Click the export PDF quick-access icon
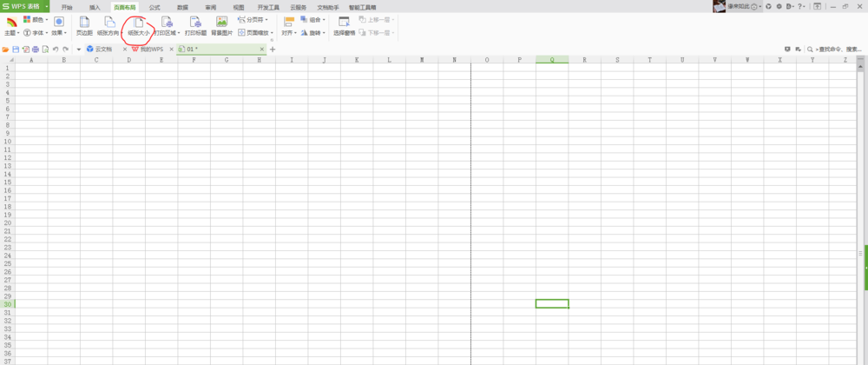 point(25,50)
